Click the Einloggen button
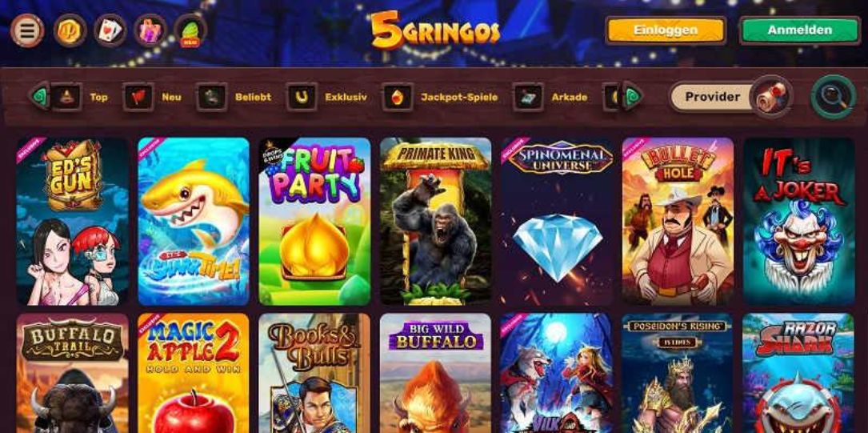This screenshot has height=433, width=868. 666,30
